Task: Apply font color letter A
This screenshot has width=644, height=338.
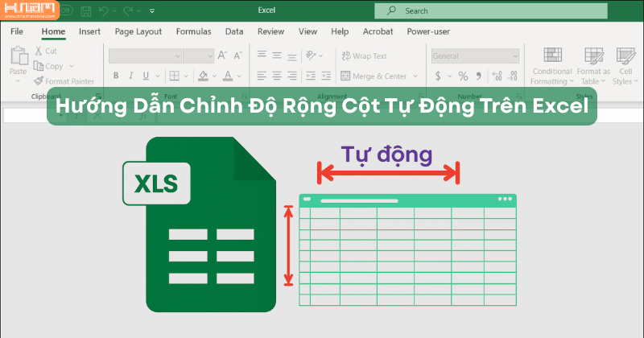Action: pos(228,76)
